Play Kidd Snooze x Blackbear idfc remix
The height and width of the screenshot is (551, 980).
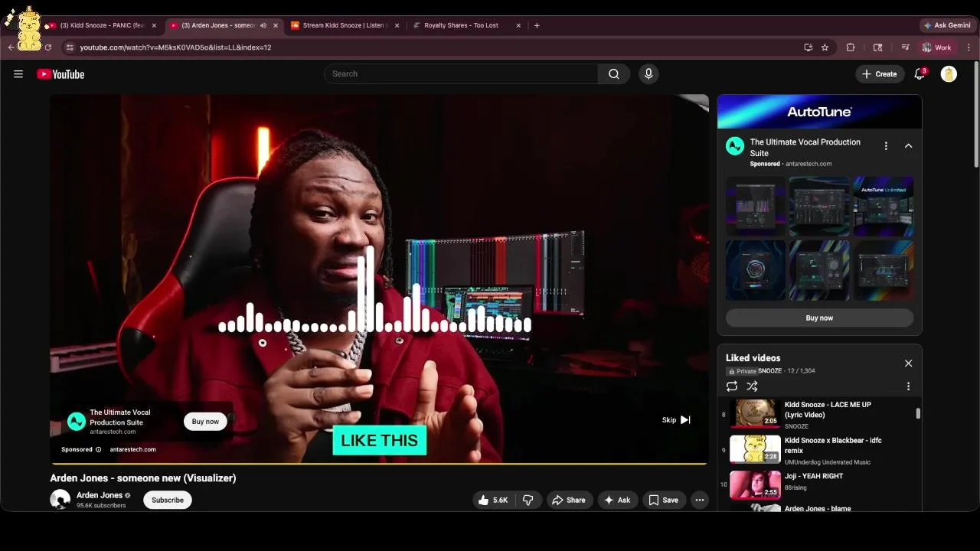(x=819, y=451)
